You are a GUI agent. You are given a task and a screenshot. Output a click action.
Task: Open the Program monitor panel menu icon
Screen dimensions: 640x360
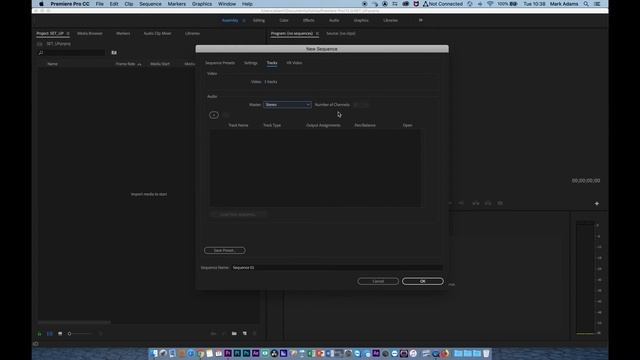[317, 33]
